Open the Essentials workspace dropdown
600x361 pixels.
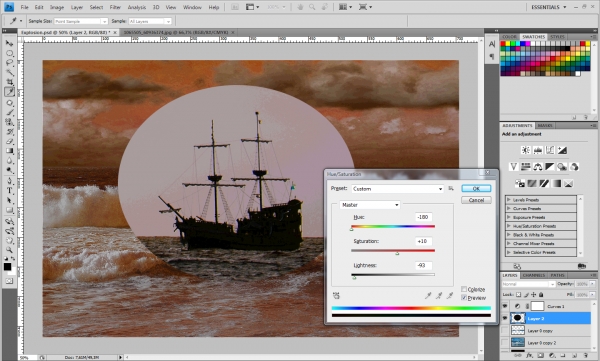549,7
